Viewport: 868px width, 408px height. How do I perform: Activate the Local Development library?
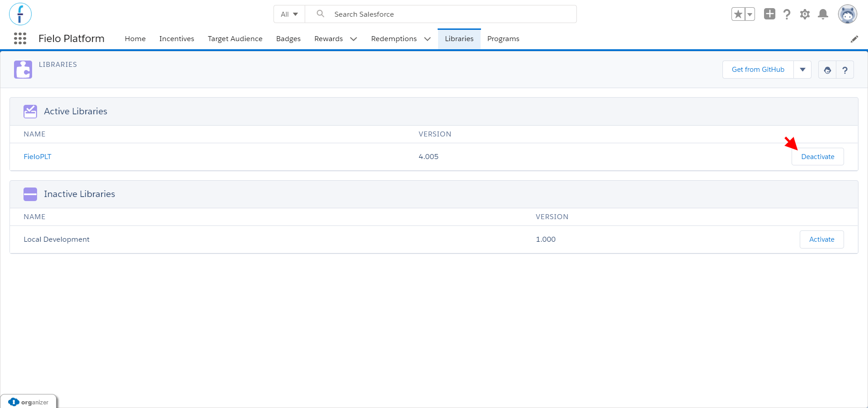[x=822, y=239]
